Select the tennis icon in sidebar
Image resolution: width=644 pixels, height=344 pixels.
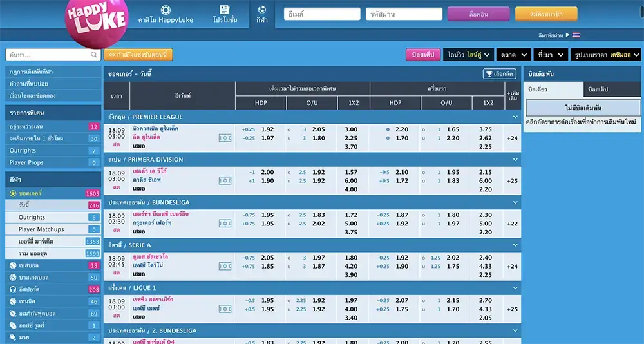[13, 301]
